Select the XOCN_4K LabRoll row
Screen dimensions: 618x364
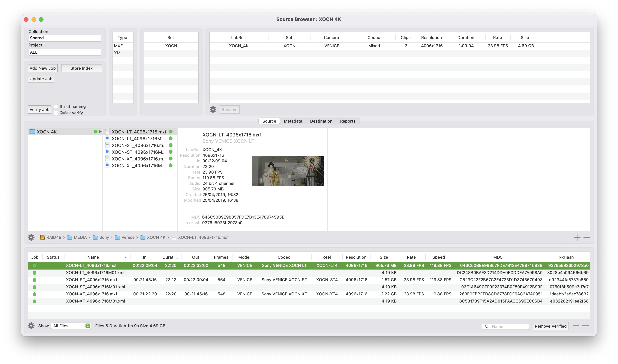(399, 46)
